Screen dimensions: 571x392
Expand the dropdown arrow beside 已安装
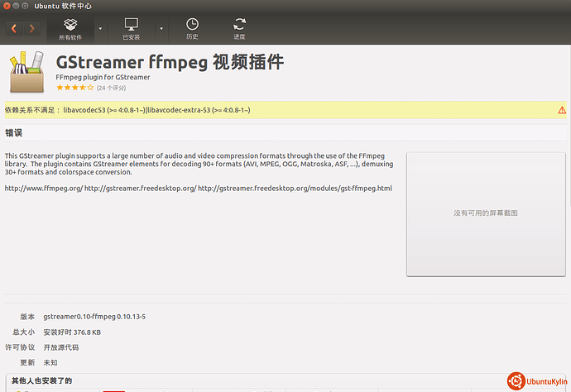click(161, 28)
